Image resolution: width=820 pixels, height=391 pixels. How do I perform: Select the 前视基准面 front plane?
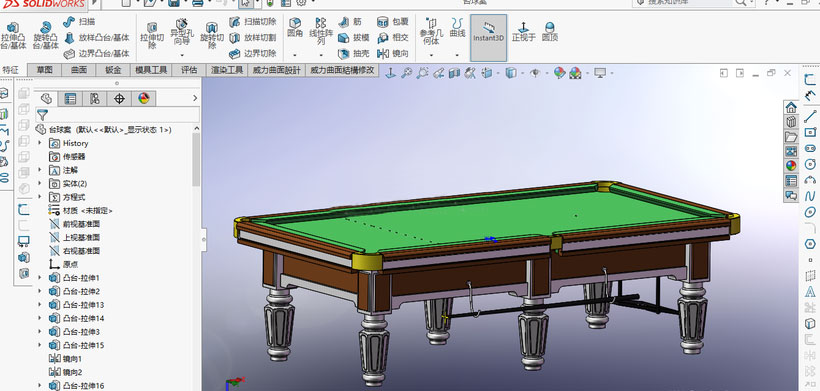75,224
